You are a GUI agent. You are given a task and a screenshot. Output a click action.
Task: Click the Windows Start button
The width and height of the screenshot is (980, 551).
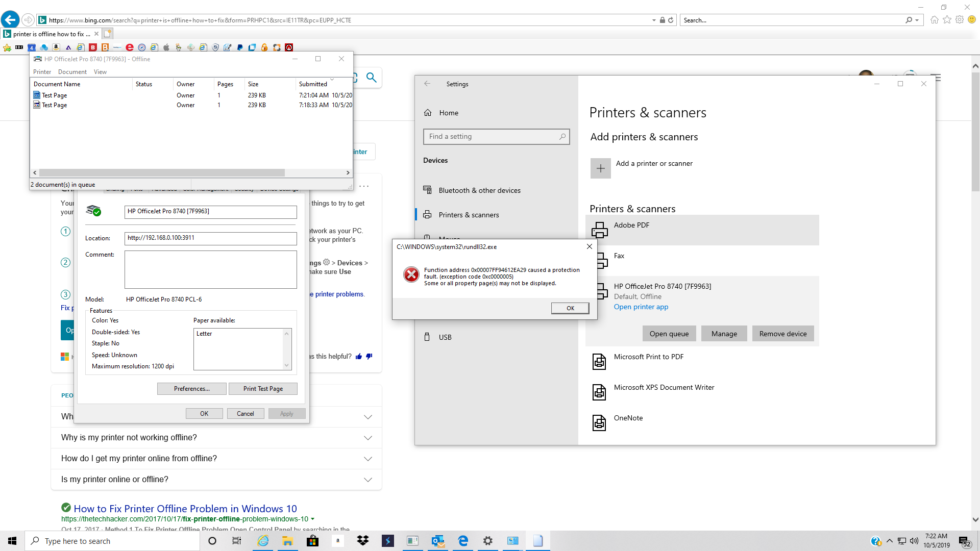12,541
